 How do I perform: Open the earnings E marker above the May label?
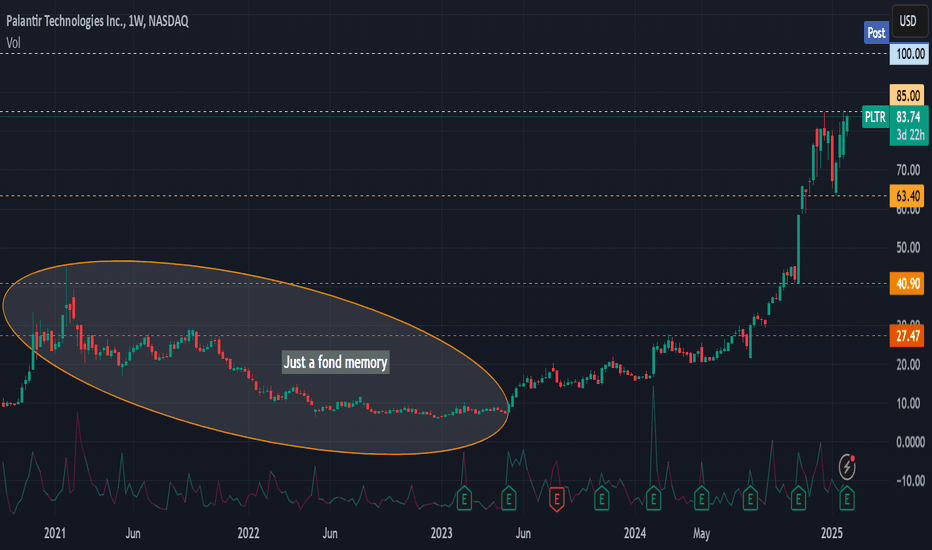pyautogui.click(x=701, y=499)
